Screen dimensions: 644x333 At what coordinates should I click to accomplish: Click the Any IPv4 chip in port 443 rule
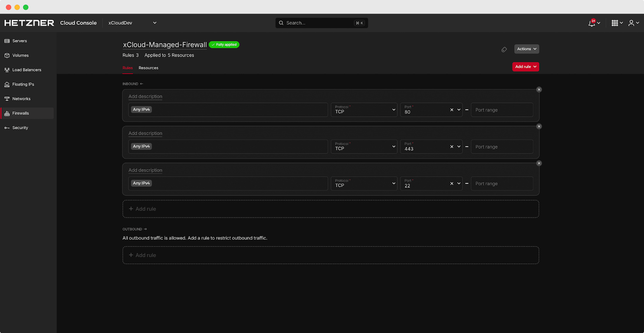141,146
